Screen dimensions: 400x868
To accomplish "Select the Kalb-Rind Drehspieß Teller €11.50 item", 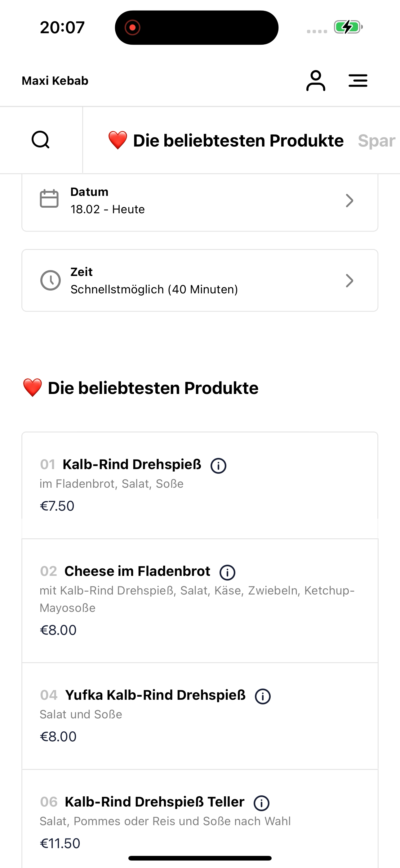I will (200, 819).
